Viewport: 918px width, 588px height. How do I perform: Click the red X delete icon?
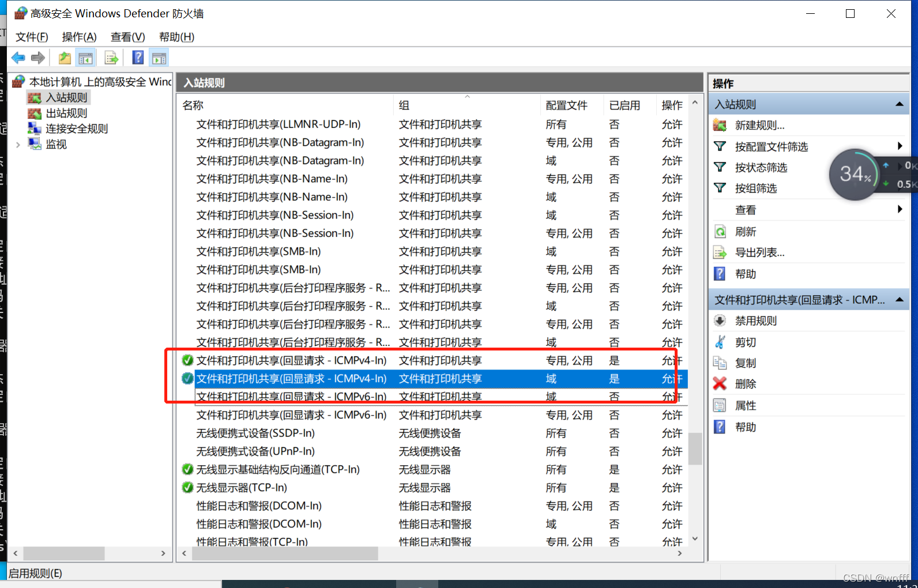click(720, 383)
